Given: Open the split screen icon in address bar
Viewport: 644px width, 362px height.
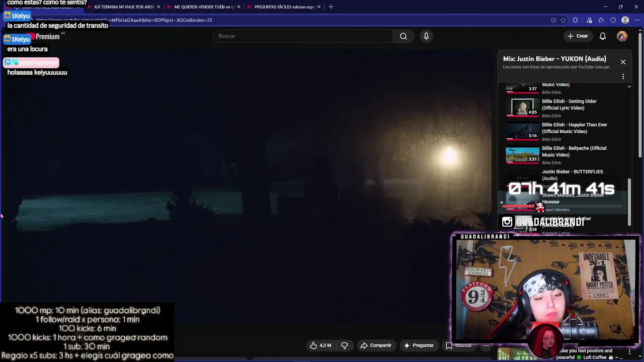Looking at the screenshot, I should [x=553, y=20].
